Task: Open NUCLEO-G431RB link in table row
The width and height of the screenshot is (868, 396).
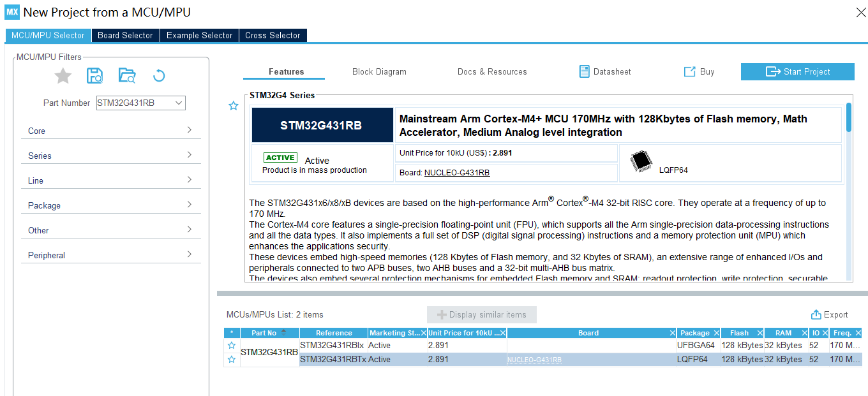Action: (534, 360)
